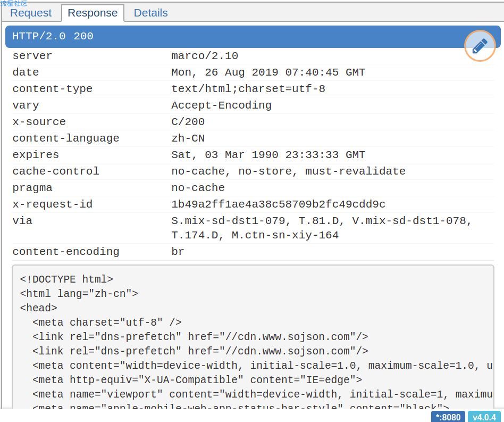Click the x-request-id hash value
This screenshot has width=504, height=422.
click(x=278, y=204)
